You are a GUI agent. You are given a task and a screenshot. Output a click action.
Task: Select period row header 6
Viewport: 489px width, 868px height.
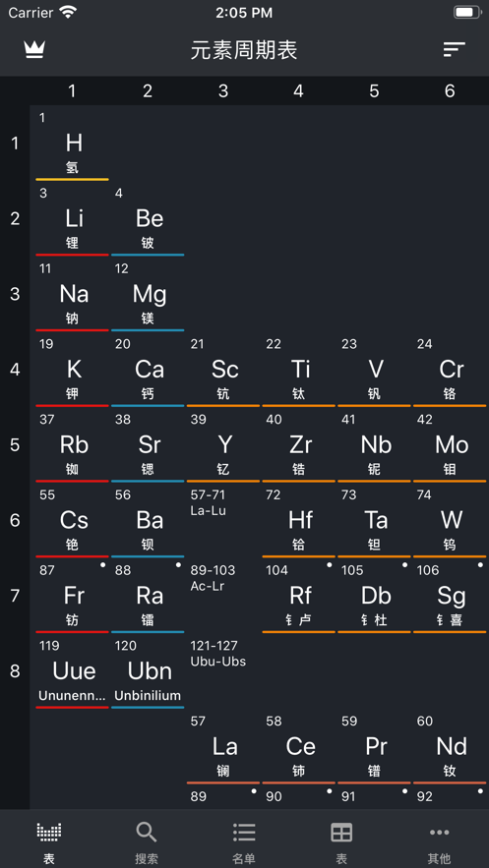click(x=15, y=520)
